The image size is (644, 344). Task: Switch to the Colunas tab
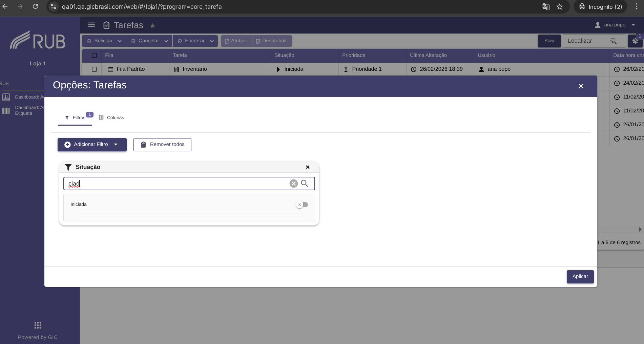(x=111, y=117)
